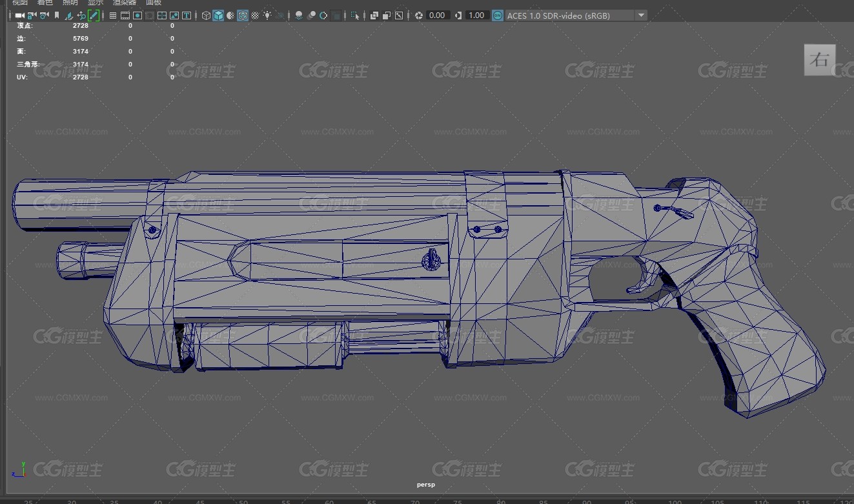Click the UV count 2728
The height and width of the screenshot is (504, 854).
[81, 77]
